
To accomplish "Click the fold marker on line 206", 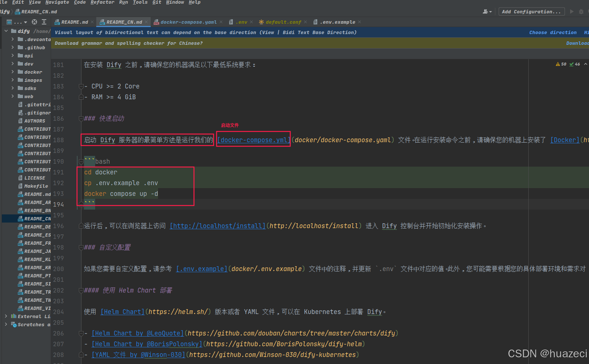I will [x=81, y=334].
